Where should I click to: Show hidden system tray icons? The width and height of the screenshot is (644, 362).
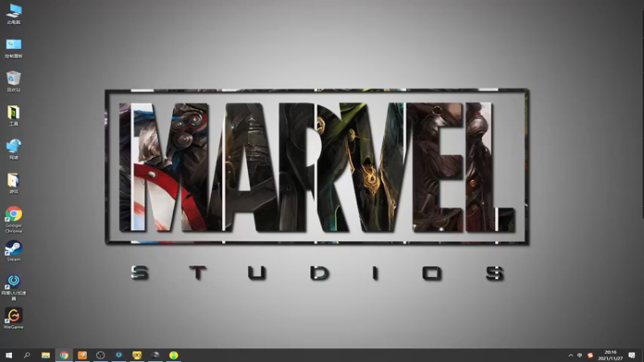pyautogui.click(x=571, y=356)
